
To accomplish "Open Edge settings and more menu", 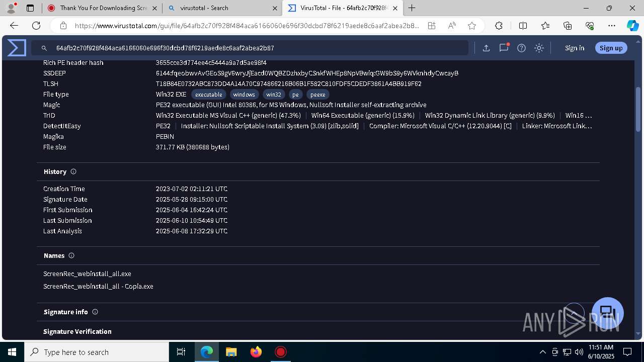I will [612, 26].
